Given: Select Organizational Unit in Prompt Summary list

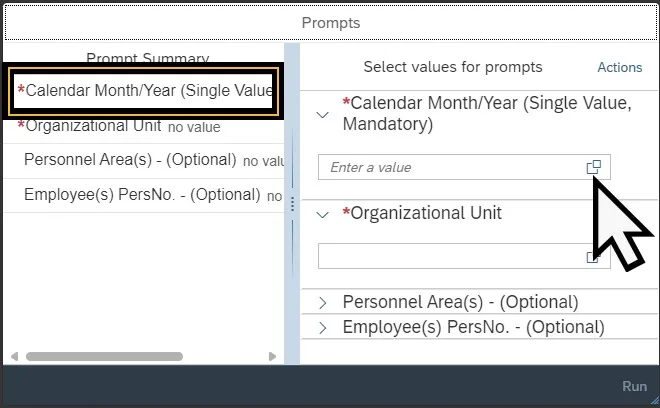Looking at the screenshot, I should pos(118,126).
